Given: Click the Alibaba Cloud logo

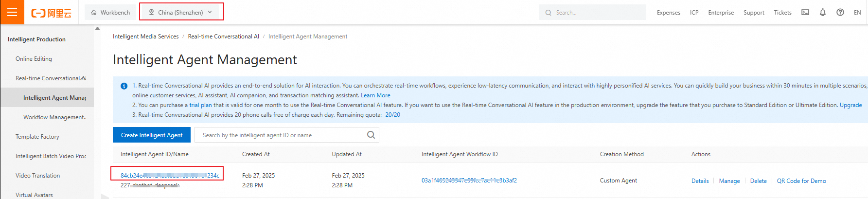Looking at the screenshot, I should pos(51,13).
